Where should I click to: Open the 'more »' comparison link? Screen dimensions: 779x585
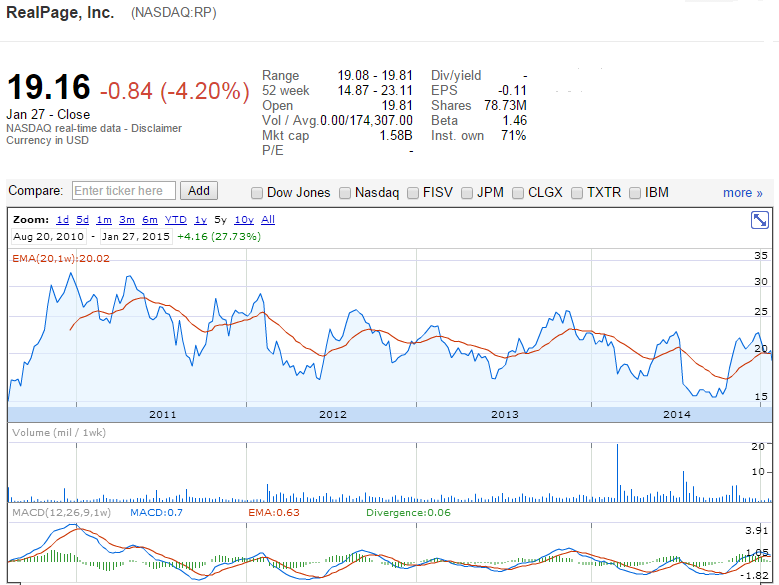[743, 193]
